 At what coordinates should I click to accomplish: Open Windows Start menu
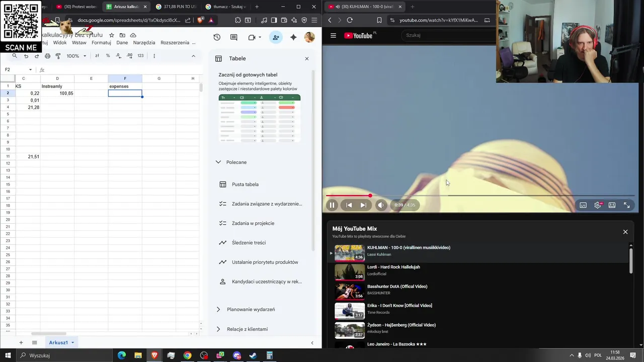8,355
